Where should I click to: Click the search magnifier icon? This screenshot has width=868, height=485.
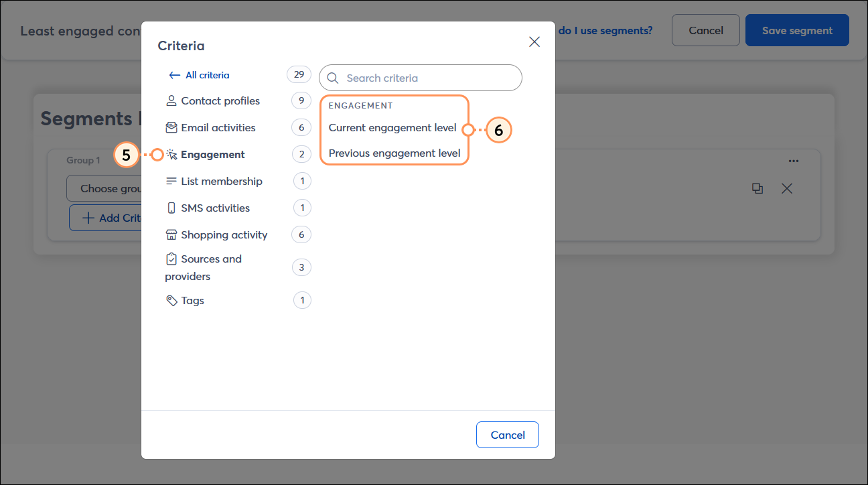coord(333,78)
